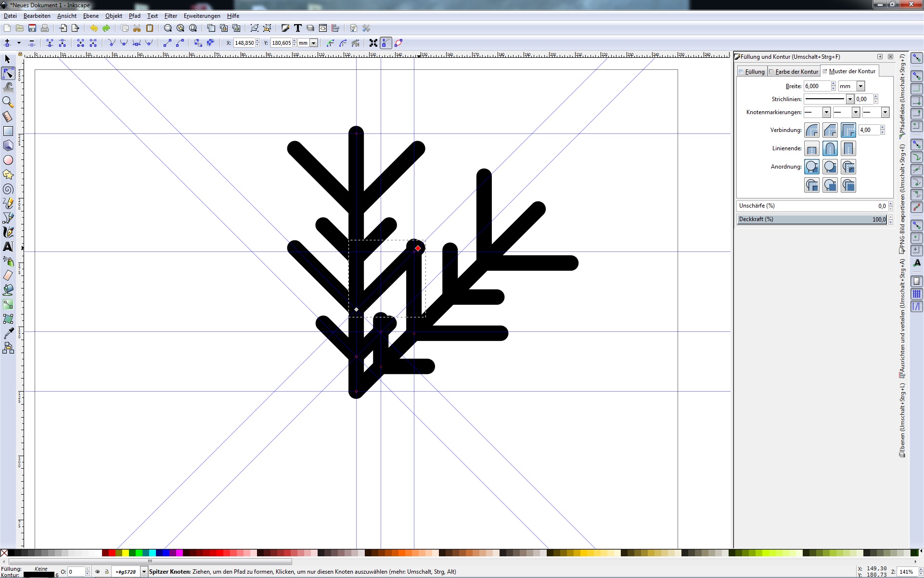The image size is (924, 578).
Task: Switch to the Füllung tab
Action: coord(753,72)
